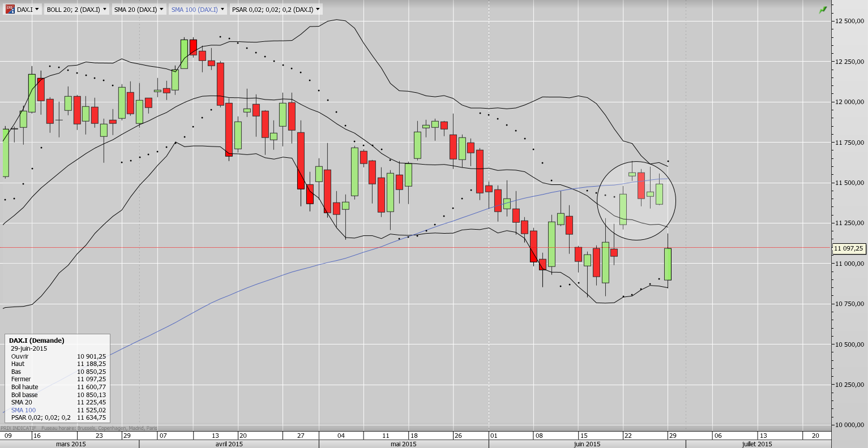
Task: Click the Boll basse label in the info box
Action: point(25,395)
